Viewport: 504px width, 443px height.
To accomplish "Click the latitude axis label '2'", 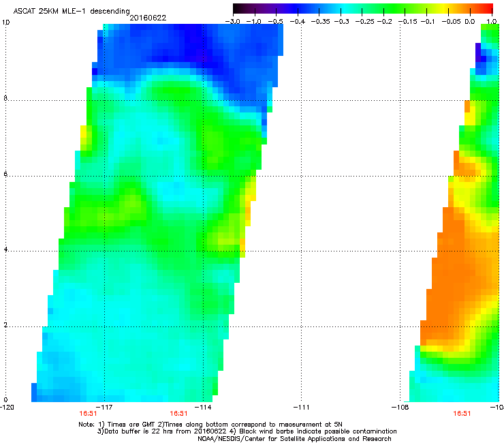I will 5,325.
